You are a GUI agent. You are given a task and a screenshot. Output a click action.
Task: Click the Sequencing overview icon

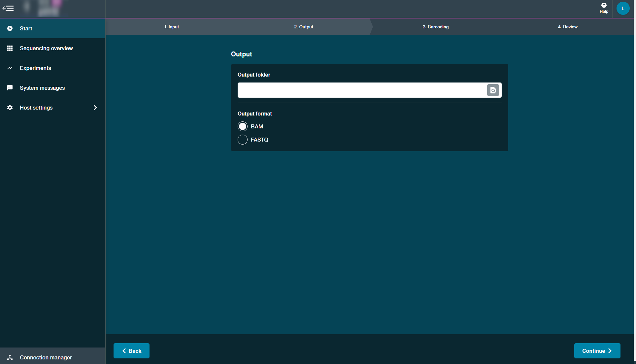click(10, 48)
